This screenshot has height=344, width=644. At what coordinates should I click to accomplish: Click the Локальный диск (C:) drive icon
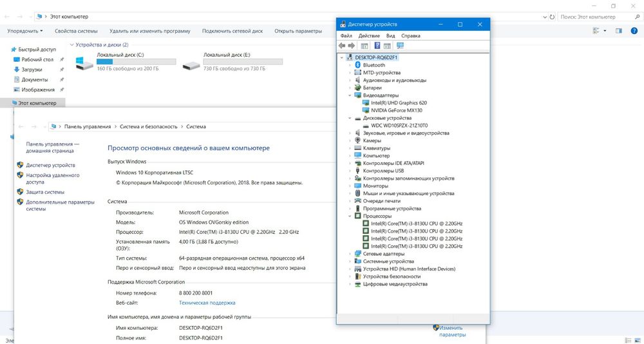pyautogui.click(x=84, y=63)
